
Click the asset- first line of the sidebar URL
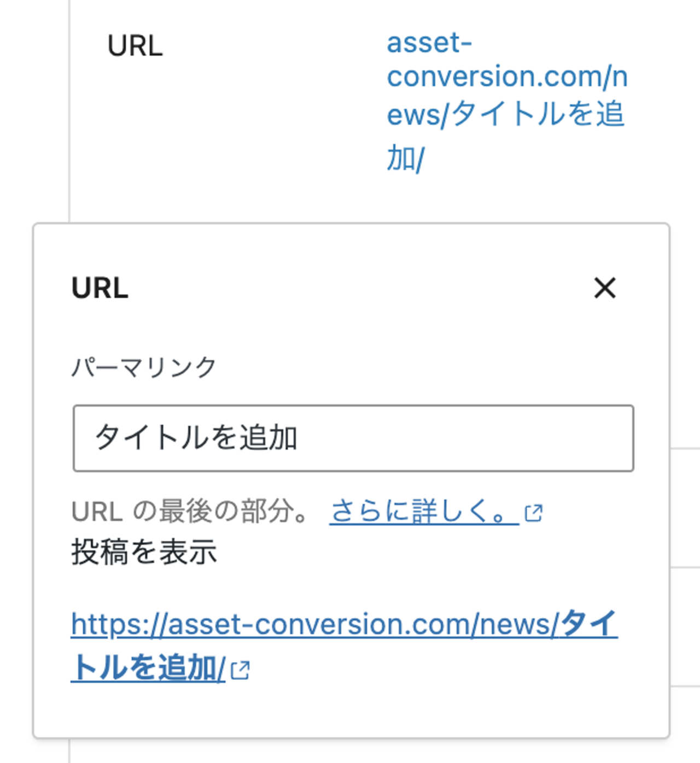coord(429,43)
